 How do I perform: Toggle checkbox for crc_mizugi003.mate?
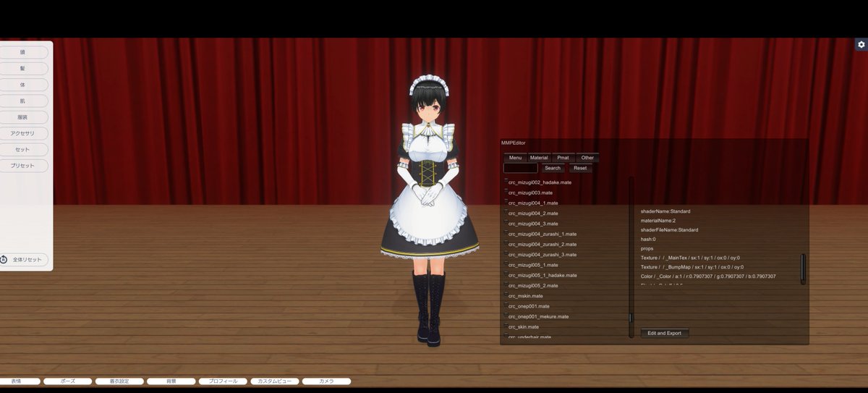pos(506,191)
